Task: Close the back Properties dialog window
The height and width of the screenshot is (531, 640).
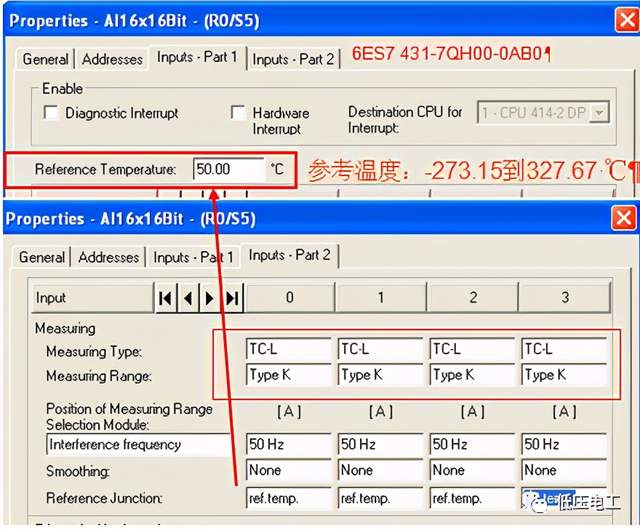Action: point(627,20)
